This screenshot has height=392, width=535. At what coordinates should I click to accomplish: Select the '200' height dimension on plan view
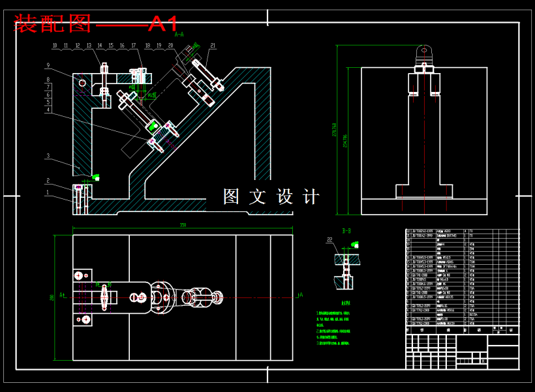click(52, 298)
